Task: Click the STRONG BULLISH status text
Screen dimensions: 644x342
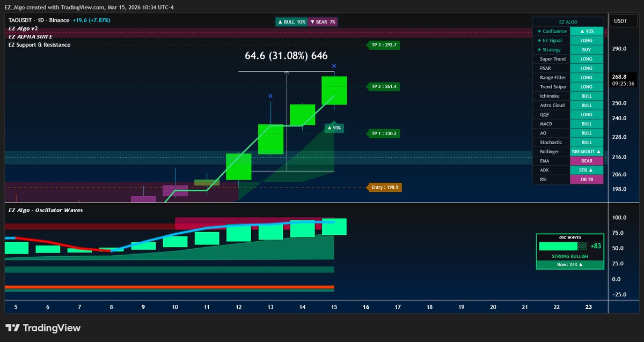Action: (x=570, y=257)
